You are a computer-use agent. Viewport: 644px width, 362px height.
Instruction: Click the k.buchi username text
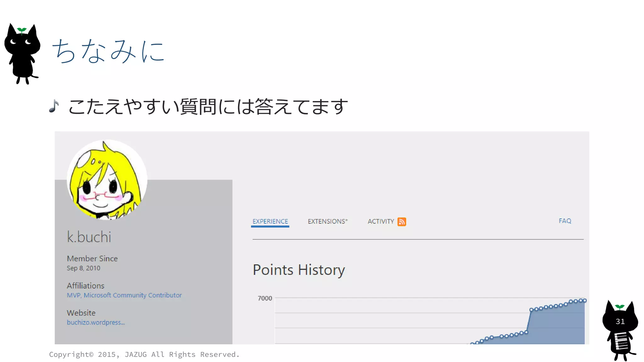[89, 237]
